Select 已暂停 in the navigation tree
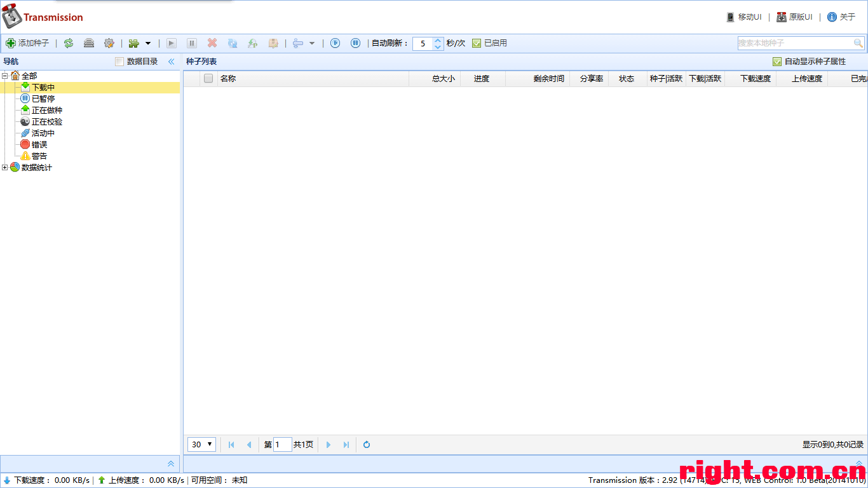 click(x=43, y=98)
